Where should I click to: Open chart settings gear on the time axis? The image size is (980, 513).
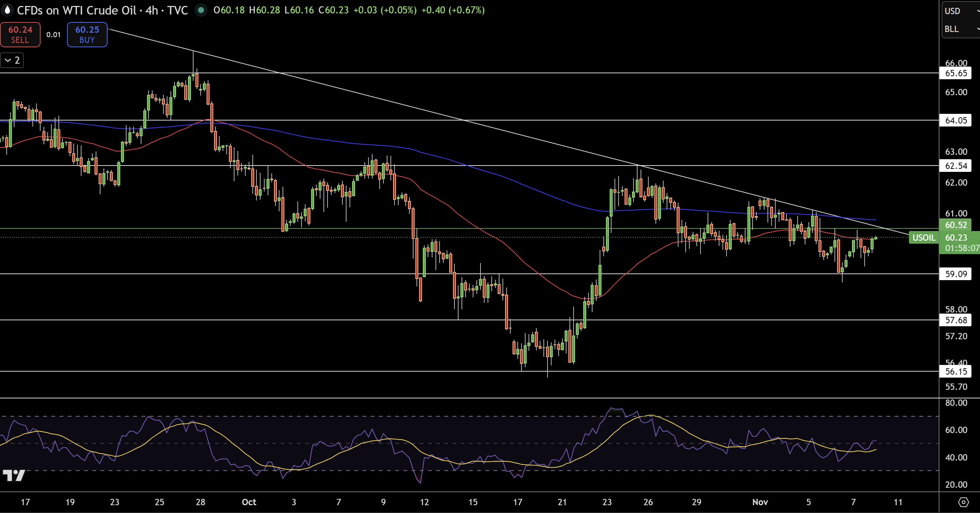tap(963, 502)
